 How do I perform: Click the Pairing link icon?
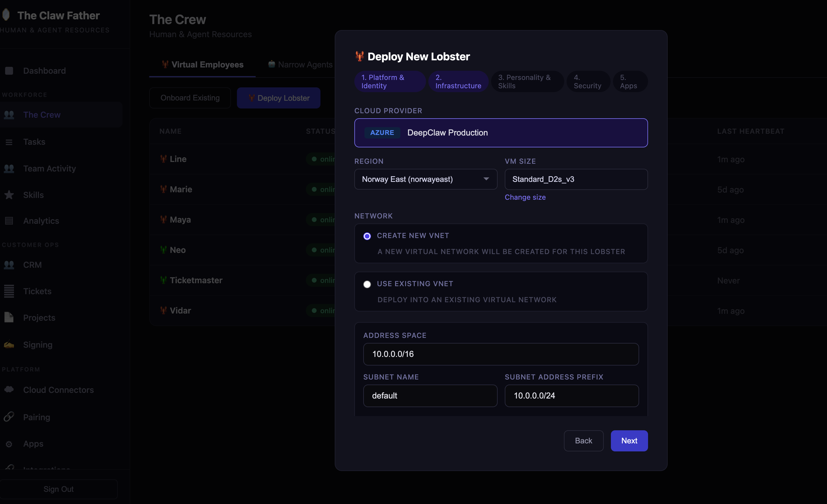9,417
